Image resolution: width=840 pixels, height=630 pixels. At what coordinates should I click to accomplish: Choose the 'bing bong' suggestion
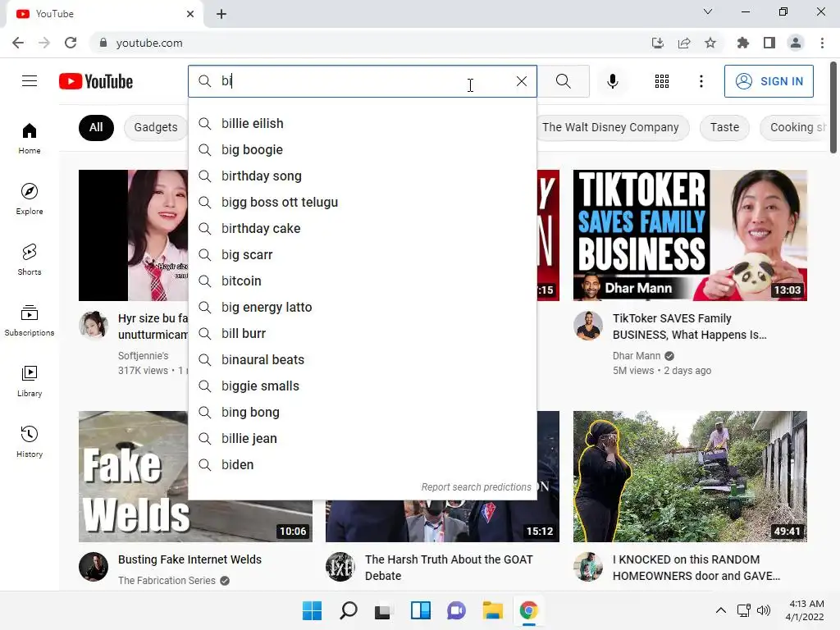pyautogui.click(x=362, y=412)
